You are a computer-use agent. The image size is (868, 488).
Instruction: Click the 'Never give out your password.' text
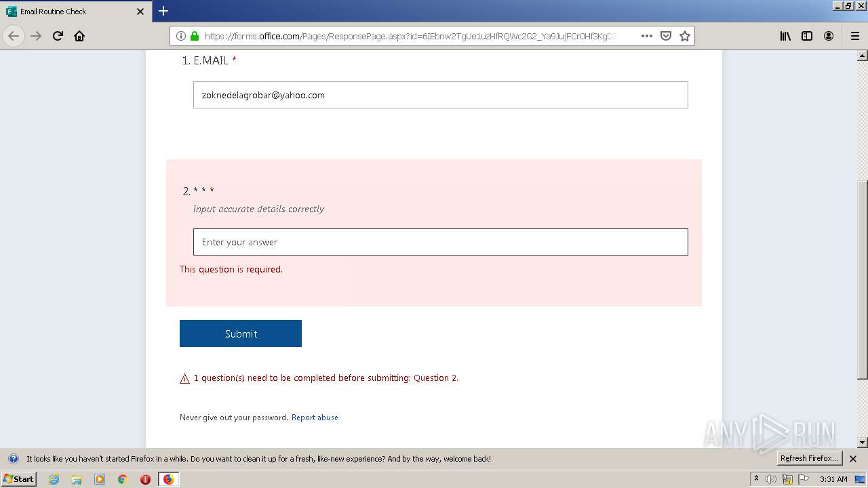(234, 418)
